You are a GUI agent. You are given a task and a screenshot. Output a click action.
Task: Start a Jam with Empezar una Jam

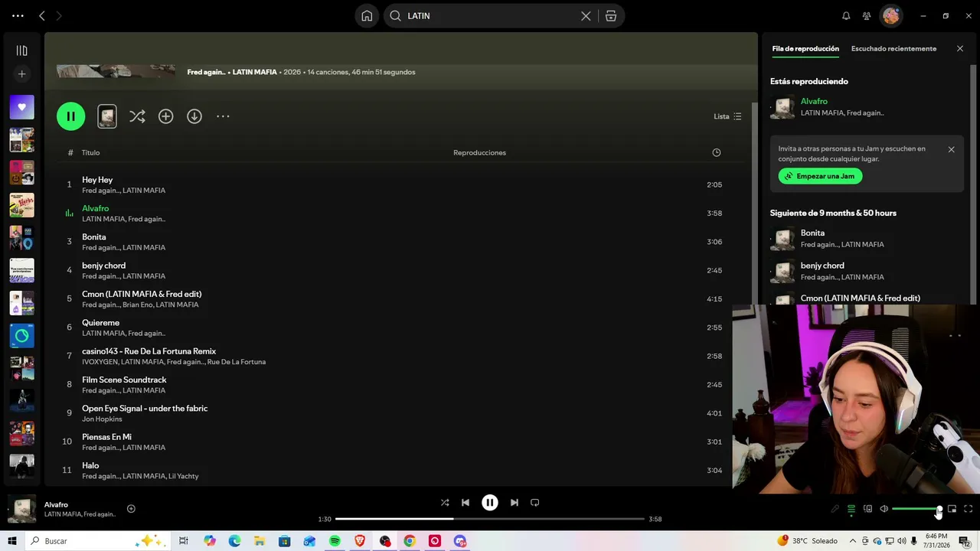pos(820,176)
